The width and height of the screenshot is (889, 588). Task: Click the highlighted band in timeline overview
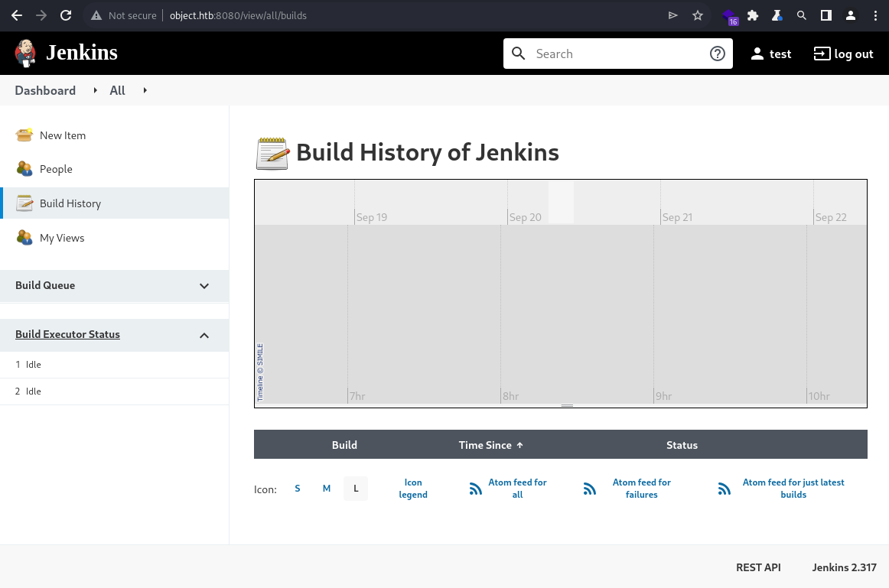click(x=561, y=202)
